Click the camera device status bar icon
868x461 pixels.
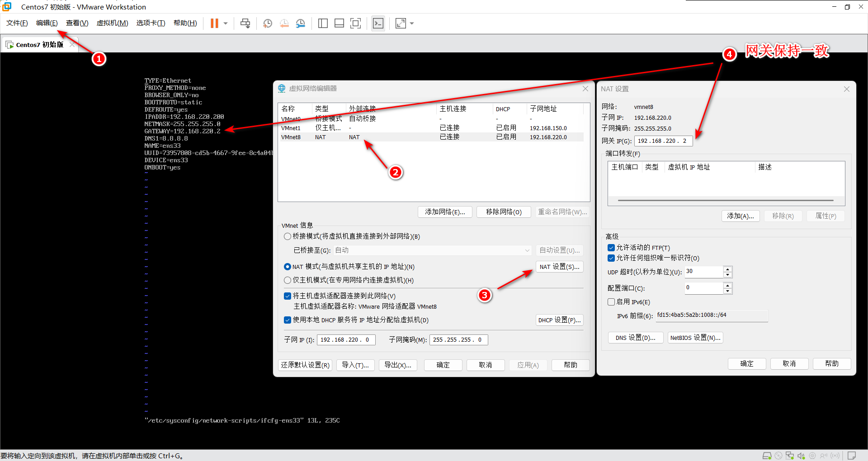pyautogui.click(x=812, y=456)
